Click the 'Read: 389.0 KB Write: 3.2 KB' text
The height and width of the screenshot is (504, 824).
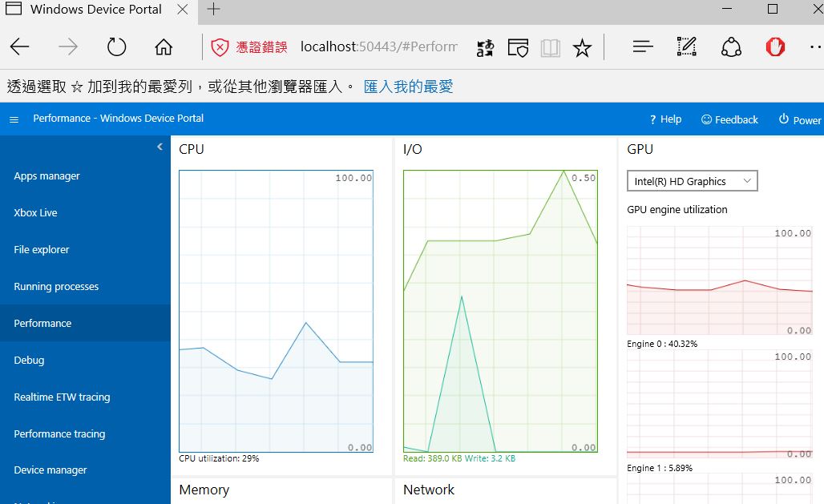click(x=459, y=458)
